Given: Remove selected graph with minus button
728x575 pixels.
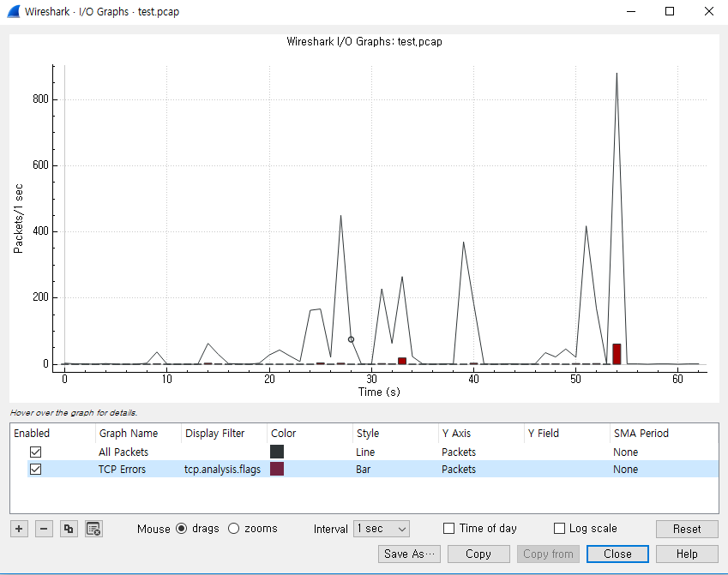Looking at the screenshot, I should coord(44,529).
